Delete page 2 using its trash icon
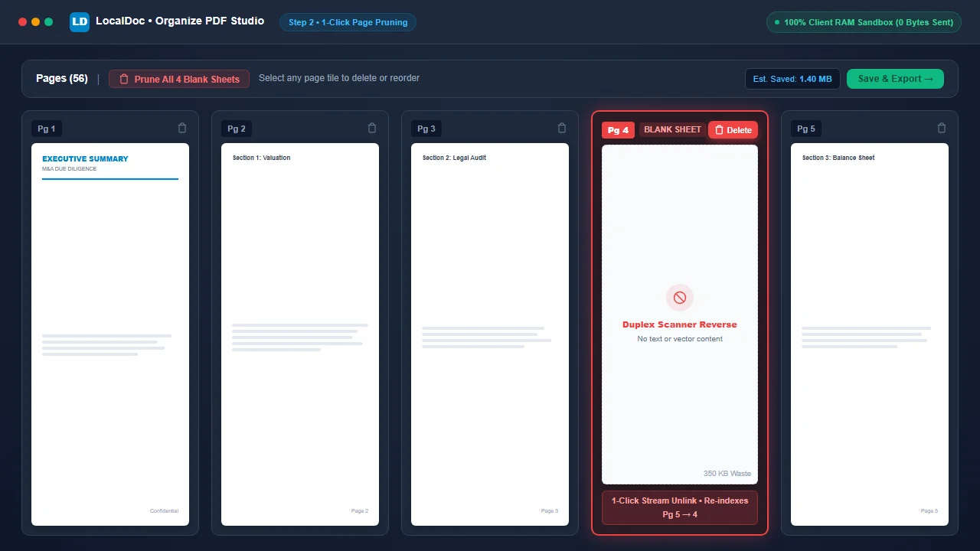This screenshot has width=980, height=551. coord(372,129)
